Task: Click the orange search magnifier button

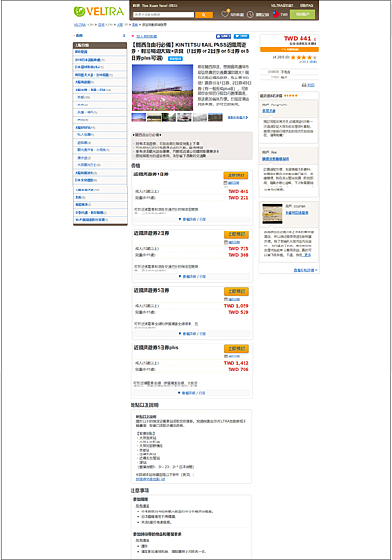Action: (x=203, y=15)
